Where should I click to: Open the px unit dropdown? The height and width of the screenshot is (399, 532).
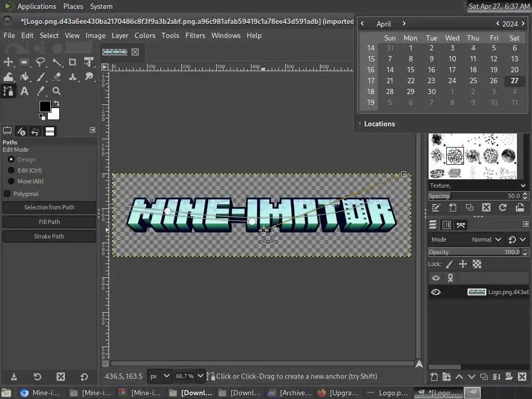(x=160, y=376)
